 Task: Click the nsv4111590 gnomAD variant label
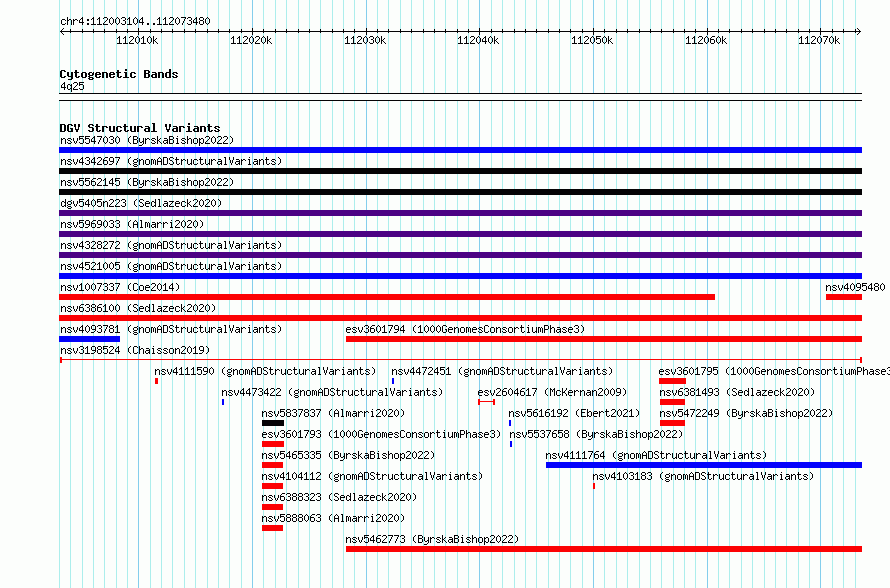(x=265, y=371)
